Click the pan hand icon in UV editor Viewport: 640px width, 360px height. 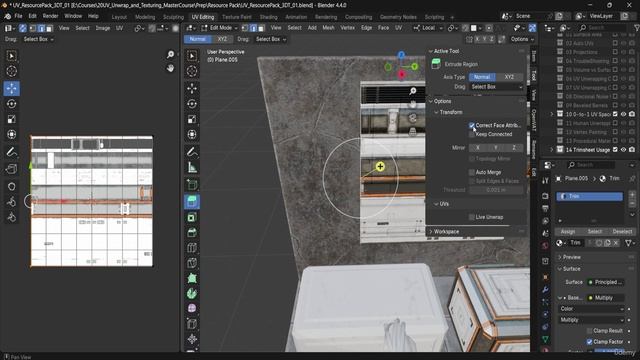[170, 68]
